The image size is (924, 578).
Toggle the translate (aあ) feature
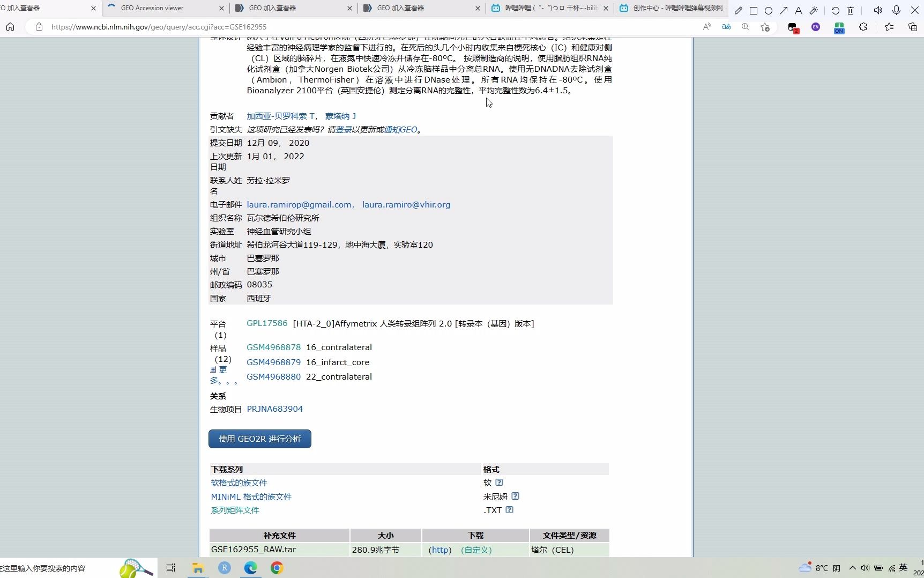(x=726, y=27)
